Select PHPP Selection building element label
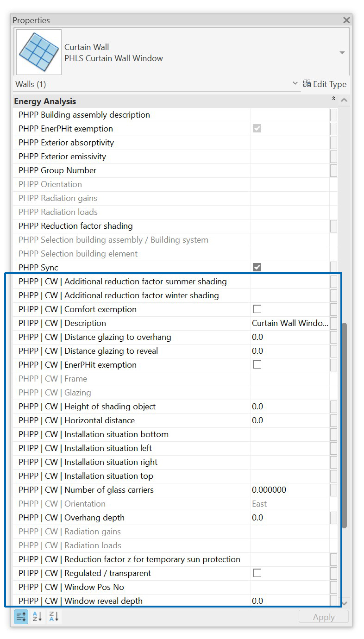364x639 pixels. point(78,254)
